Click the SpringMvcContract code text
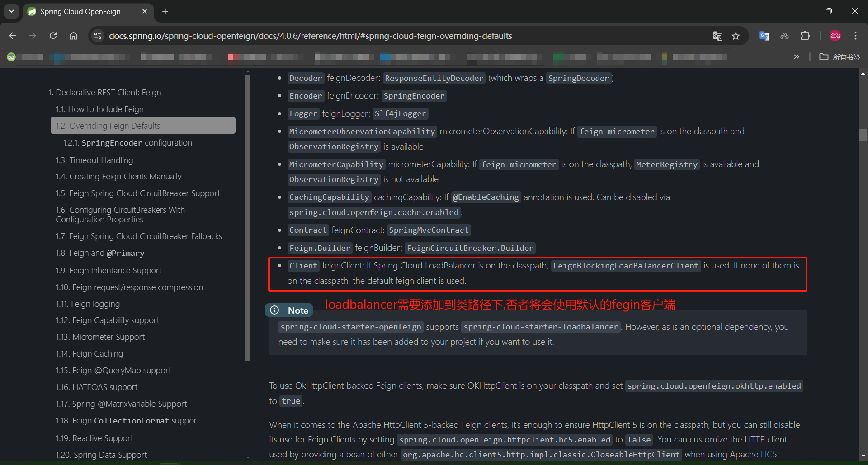 click(x=429, y=230)
